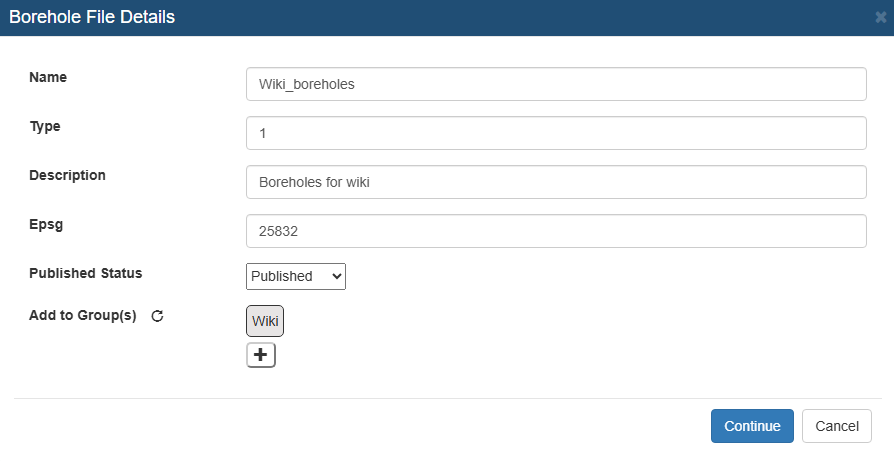Click the Published Status label
This screenshot has width=894, height=461.
(86, 274)
